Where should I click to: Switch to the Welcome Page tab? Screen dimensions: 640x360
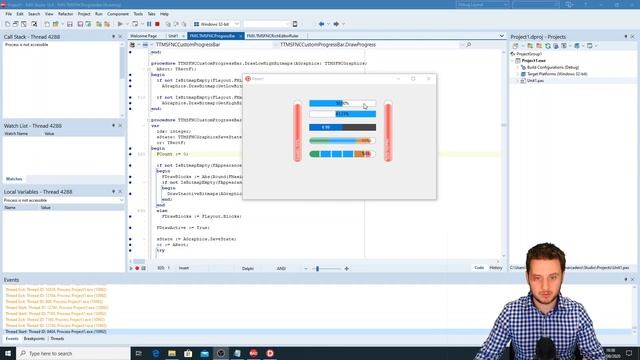144,36
